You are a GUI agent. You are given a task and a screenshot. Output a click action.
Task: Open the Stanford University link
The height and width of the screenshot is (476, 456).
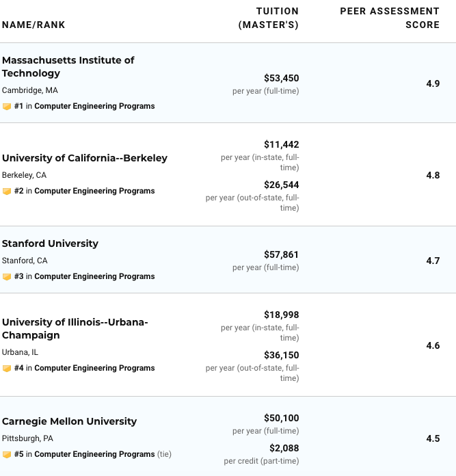[x=50, y=243]
